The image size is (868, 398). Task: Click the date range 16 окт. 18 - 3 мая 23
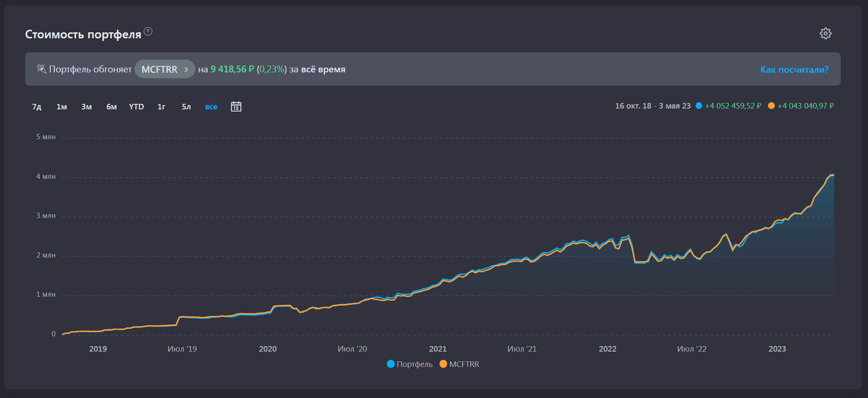pyautogui.click(x=653, y=106)
